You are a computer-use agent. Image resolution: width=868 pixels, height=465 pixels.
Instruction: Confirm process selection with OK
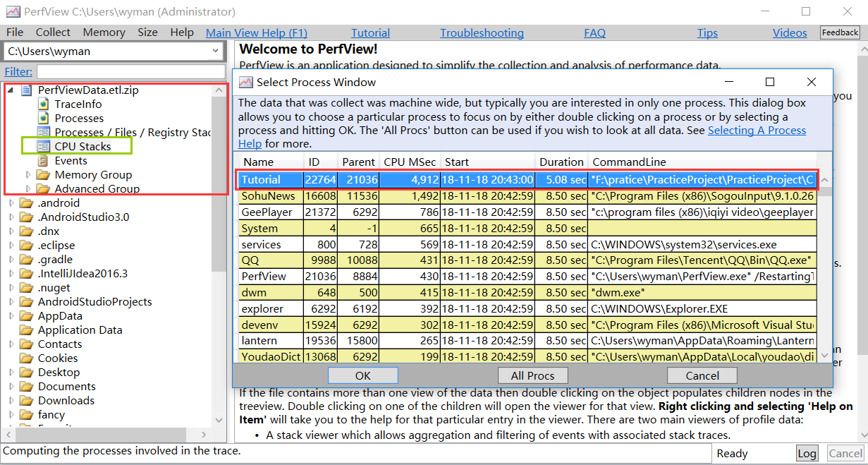[363, 375]
